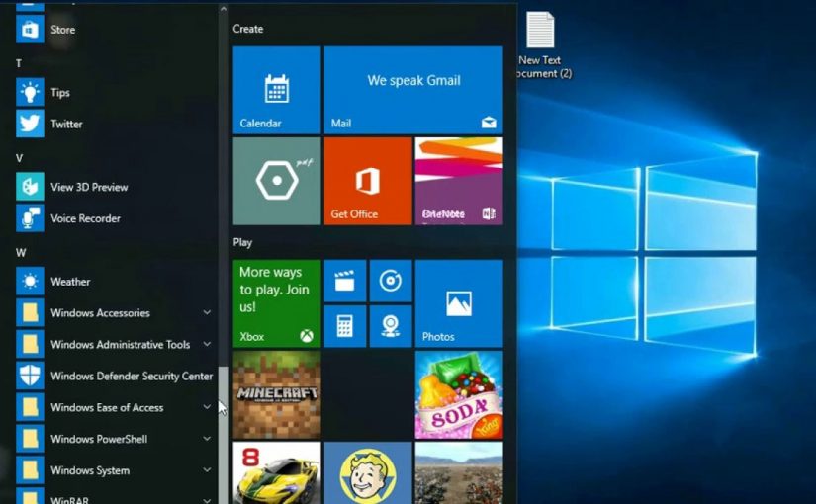The width and height of the screenshot is (816, 504).
Task: Expand the Windows System chevron
Action: [x=207, y=469]
